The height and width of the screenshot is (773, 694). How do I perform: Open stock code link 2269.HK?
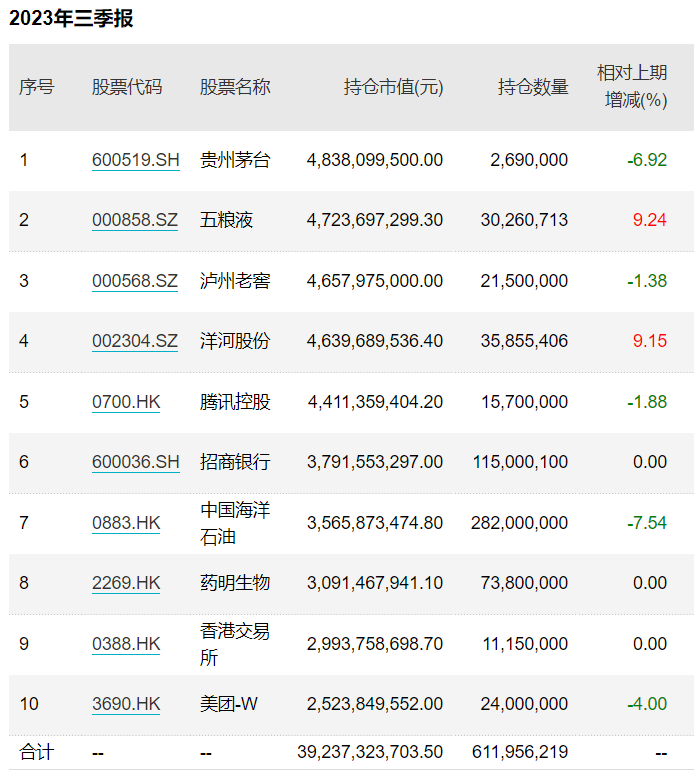[126, 583]
